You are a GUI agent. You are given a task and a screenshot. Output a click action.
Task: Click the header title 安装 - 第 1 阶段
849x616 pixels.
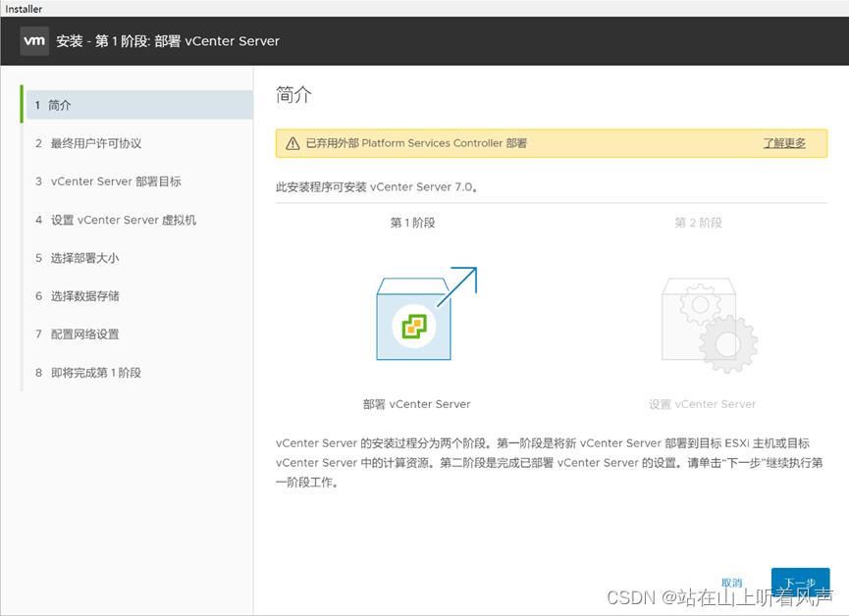[x=168, y=41]
